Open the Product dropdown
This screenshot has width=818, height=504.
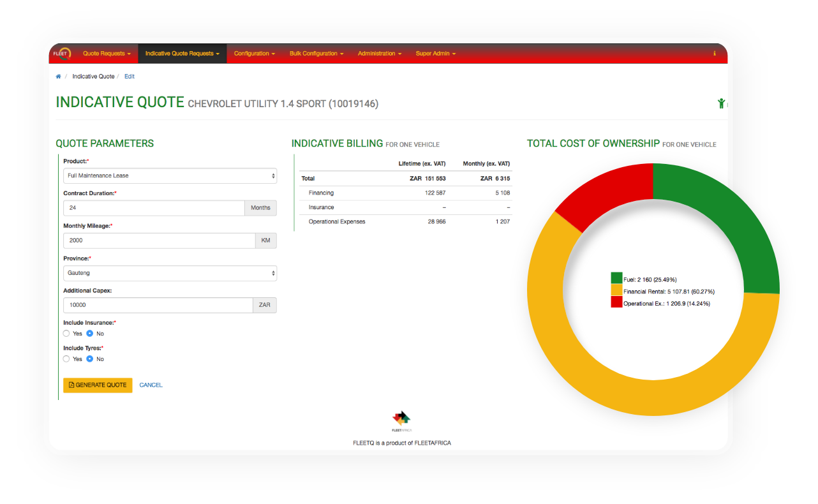170,175
